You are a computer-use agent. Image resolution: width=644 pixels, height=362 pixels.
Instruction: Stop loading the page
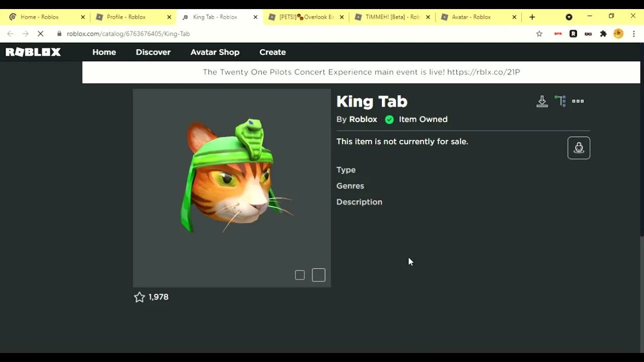(41, 34)
